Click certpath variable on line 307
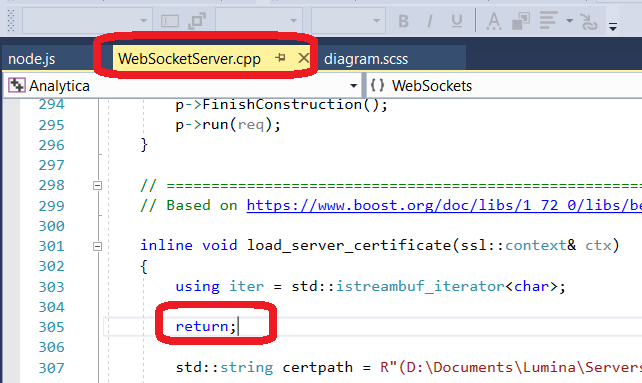The width and height of the screenshot is (642, 383). [318, 367]
